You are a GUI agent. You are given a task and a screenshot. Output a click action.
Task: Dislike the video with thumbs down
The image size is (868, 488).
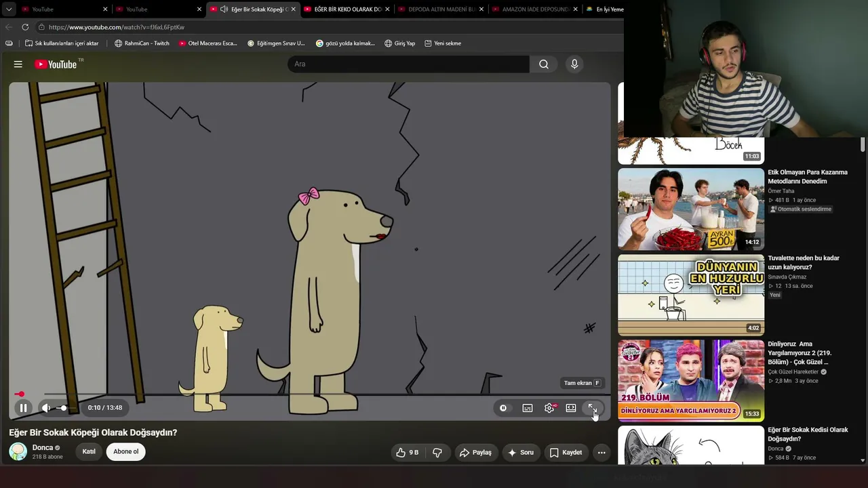point(437,453)
